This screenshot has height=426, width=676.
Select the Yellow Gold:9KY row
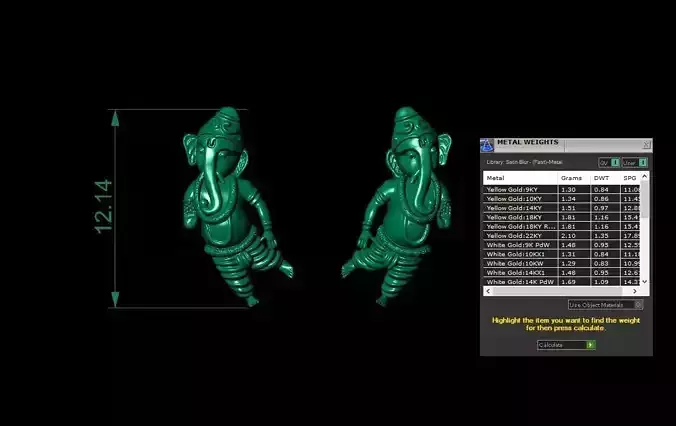562,189
